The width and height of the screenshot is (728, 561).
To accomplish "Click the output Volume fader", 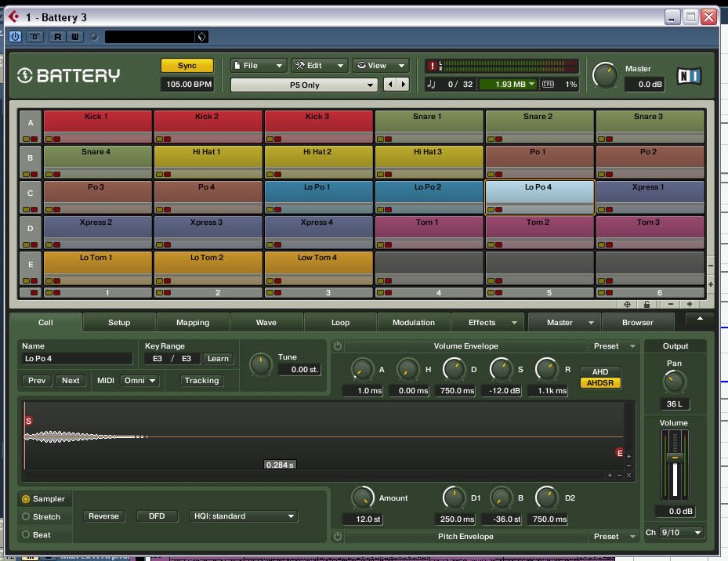I will [x=675, y=457].
